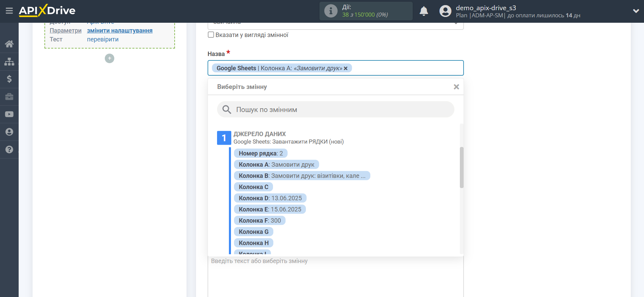The height and width of the screenshot is (297, 644).
Task: Select variable Колонка E: 15.06.2025
Action: pyautogui.click(x=270, y=209)
